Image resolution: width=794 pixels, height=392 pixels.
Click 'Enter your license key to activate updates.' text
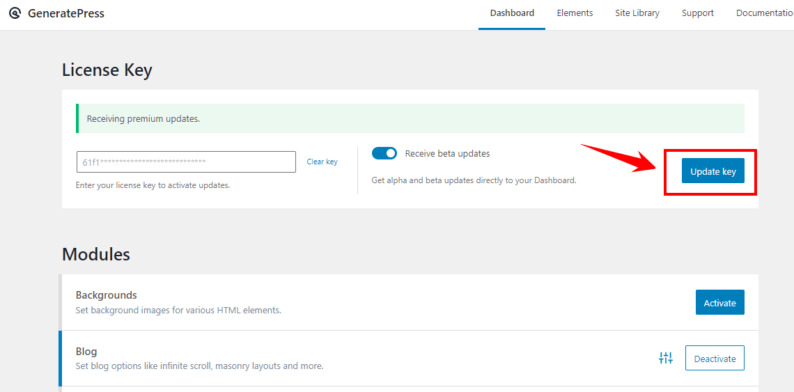pos(153,185)
